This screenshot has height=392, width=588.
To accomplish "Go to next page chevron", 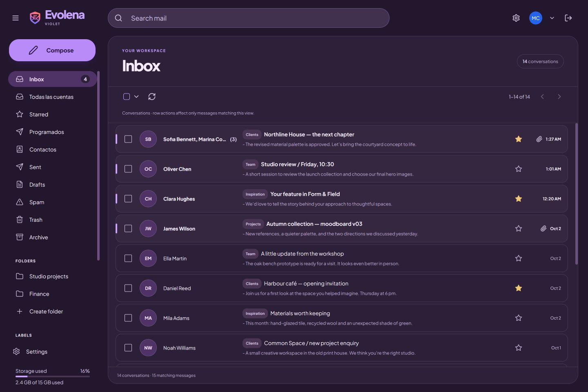I will (559, 97).
